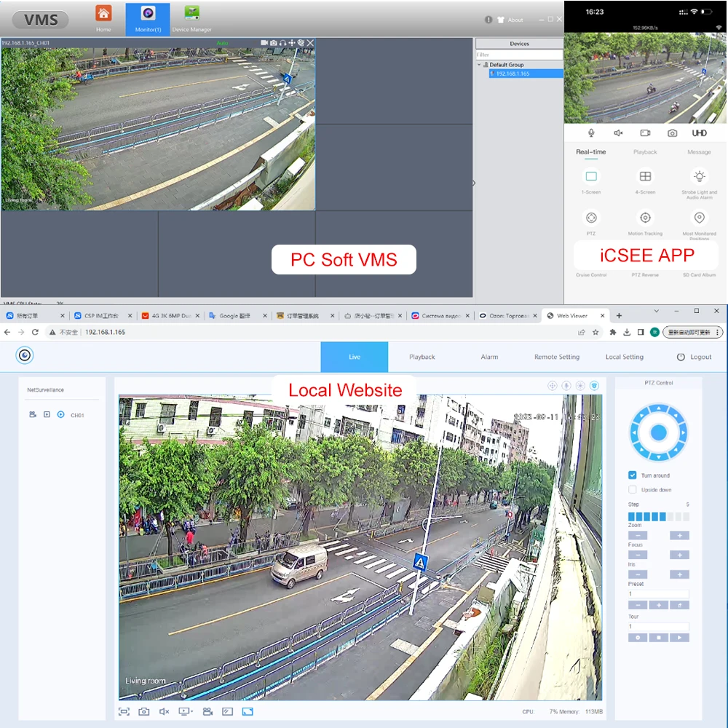Bookmark page with star icon

point(596,332)
